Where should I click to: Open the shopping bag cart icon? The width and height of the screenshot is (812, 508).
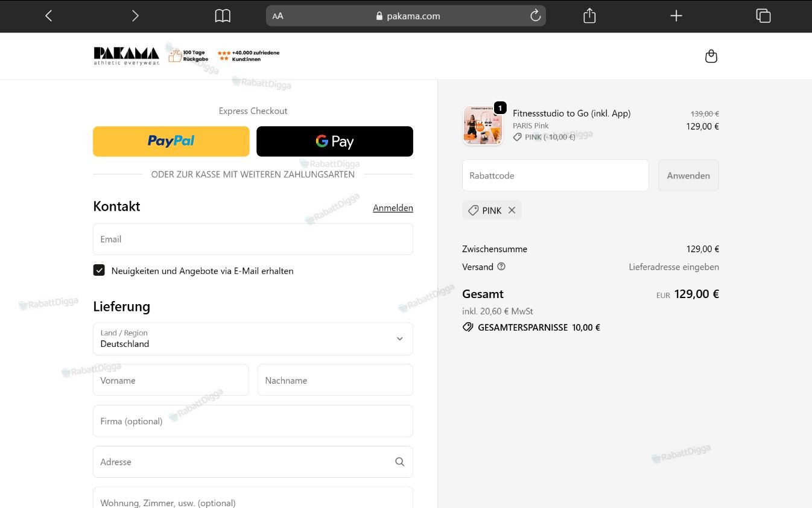(711, 56)
